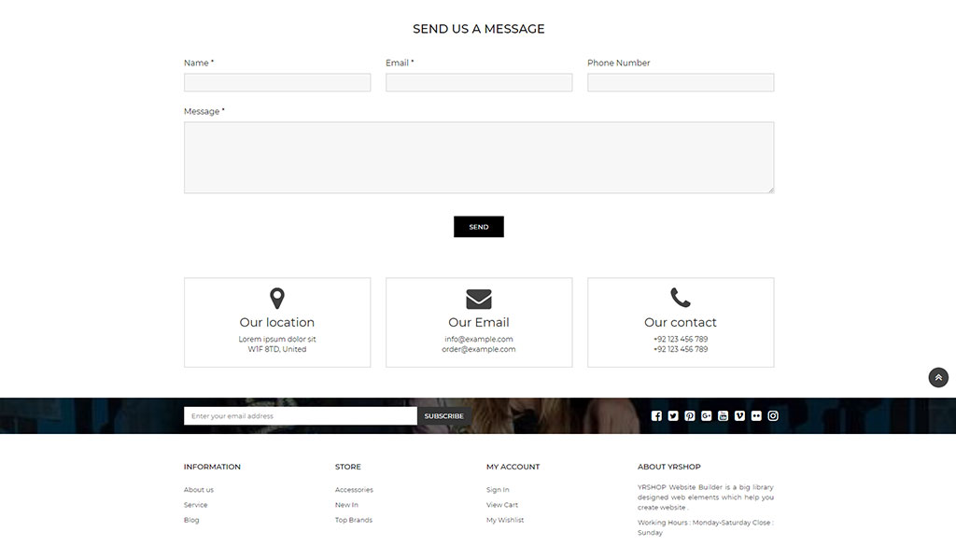Click the envelope icon above Our Email
956x560 pixels.
pyautogui.click(x=479, y=299)
